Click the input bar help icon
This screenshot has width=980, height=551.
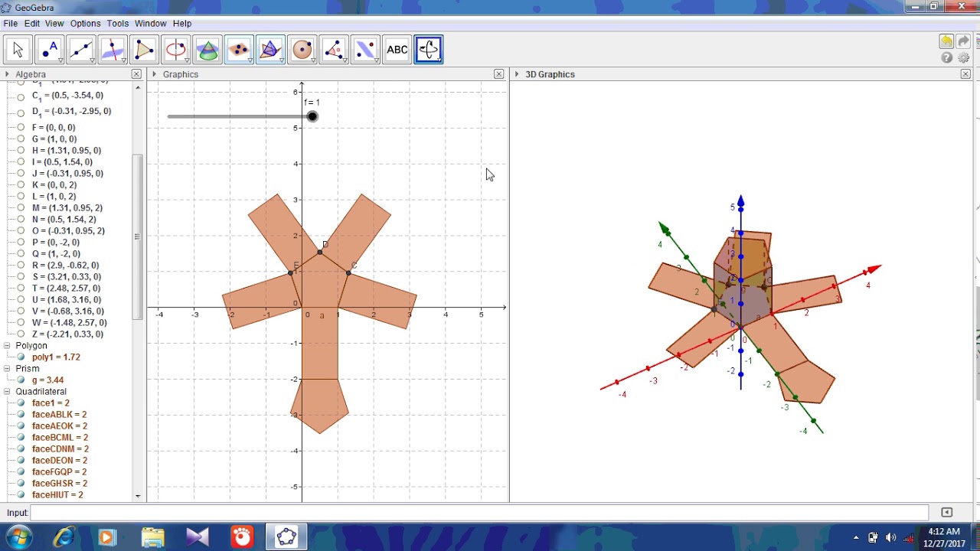946,513
